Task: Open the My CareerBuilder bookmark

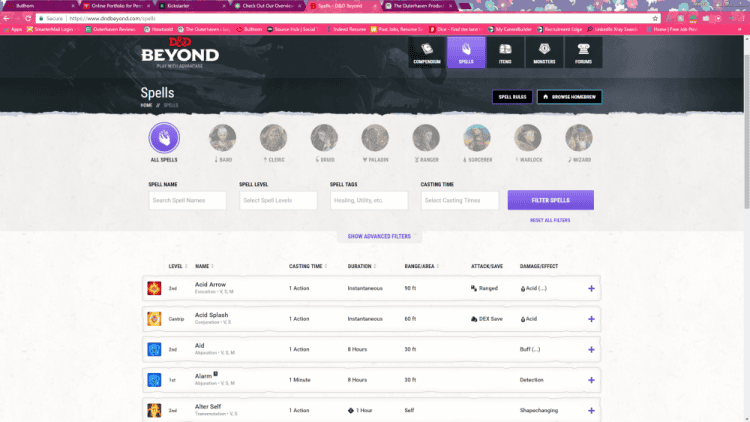Action: click(x=510, y=29)
